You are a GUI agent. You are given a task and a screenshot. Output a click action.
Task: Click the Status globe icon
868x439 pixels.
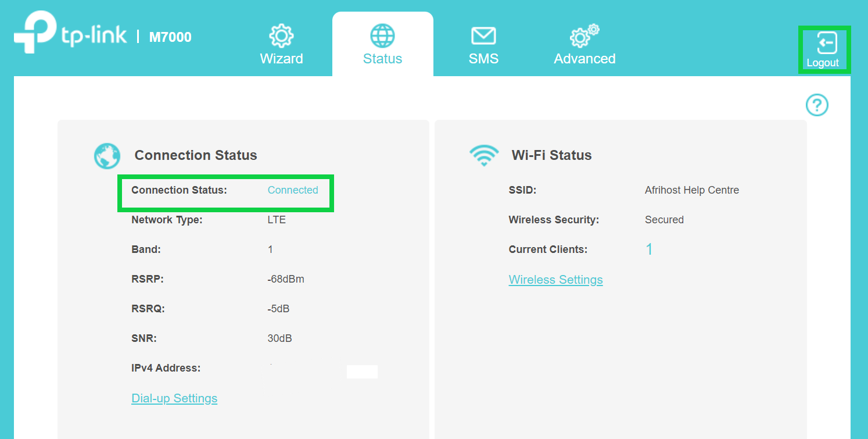pyautogui.click(x=382, y=36)
